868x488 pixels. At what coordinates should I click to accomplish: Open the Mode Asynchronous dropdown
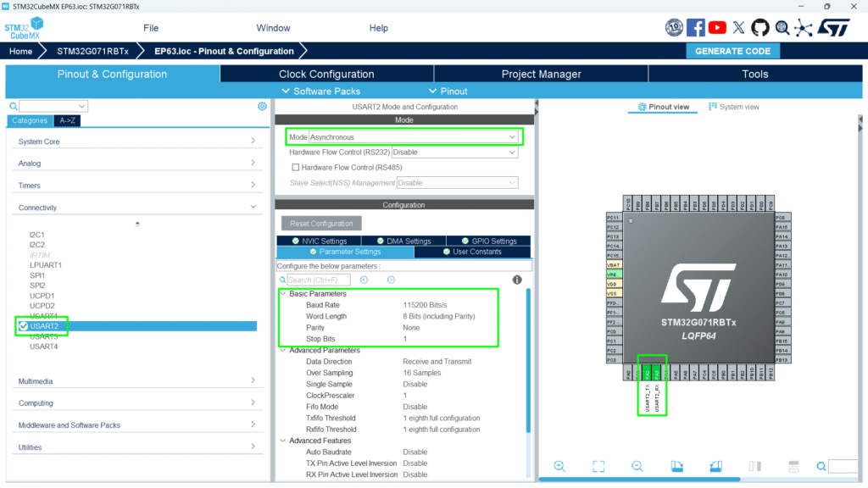[x=413, y=136]
